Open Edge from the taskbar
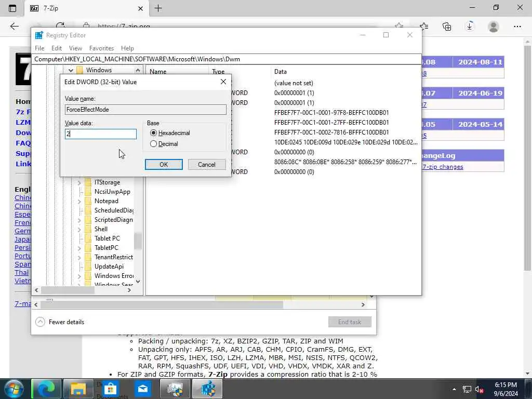This screenshot has height=399, width=532. [x=46, y=389]
